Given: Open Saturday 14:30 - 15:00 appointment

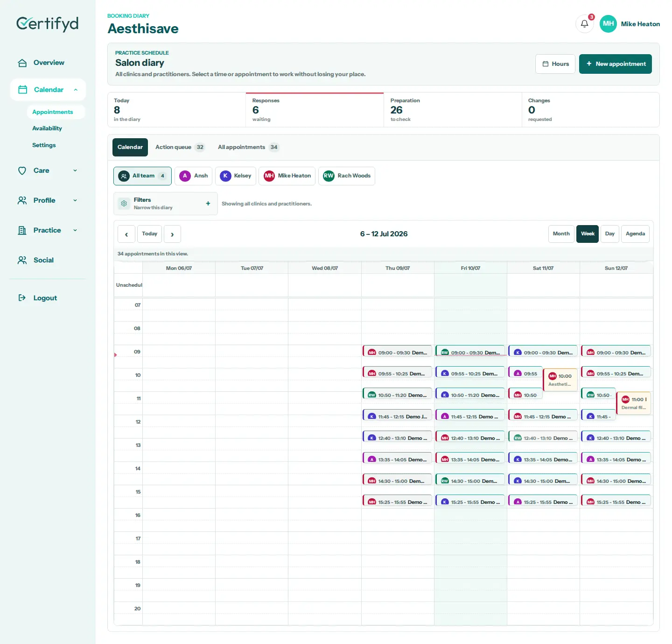Looking at the screenshot, I should pos(543,479).
